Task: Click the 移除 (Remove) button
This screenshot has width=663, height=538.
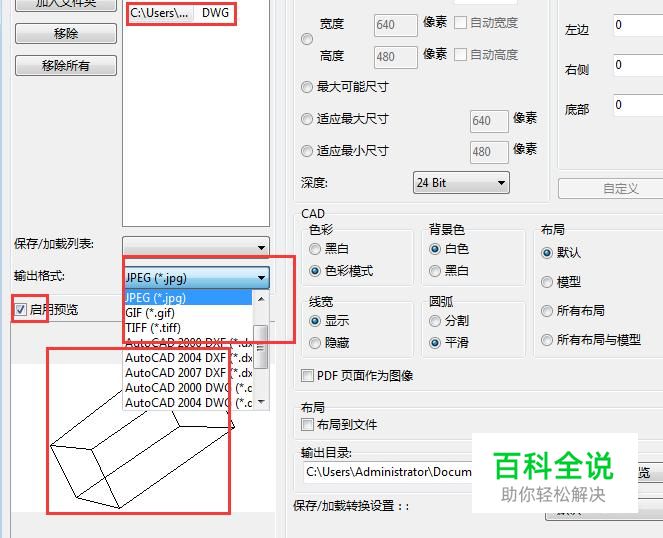Action: point(66,33)
